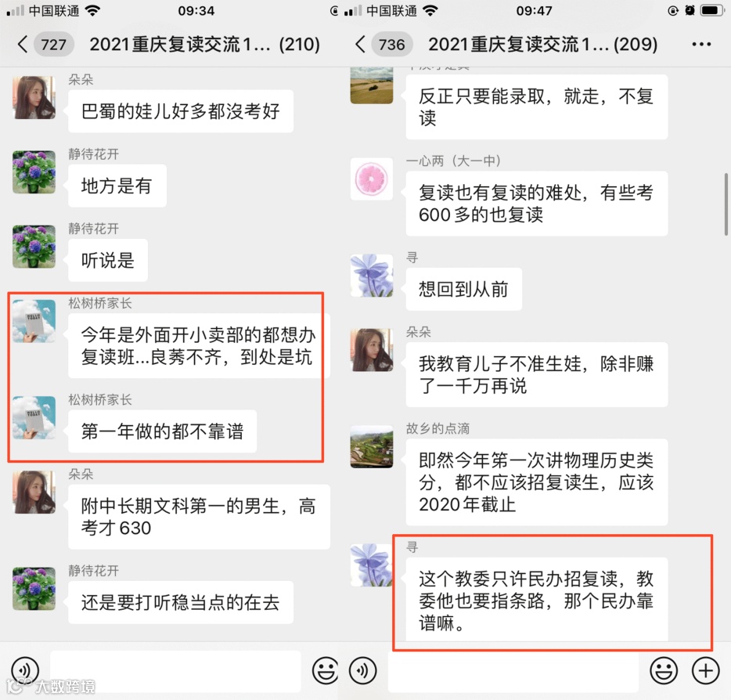Tap left chat message input field

pos(175,671)
